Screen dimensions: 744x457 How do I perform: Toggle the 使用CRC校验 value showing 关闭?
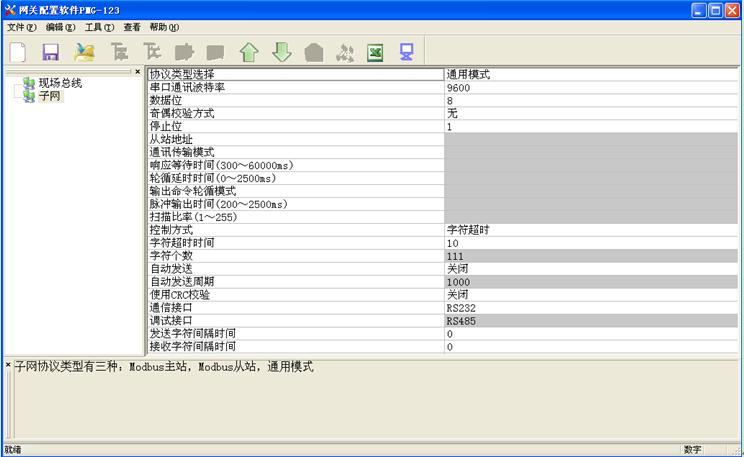point(590,295)
